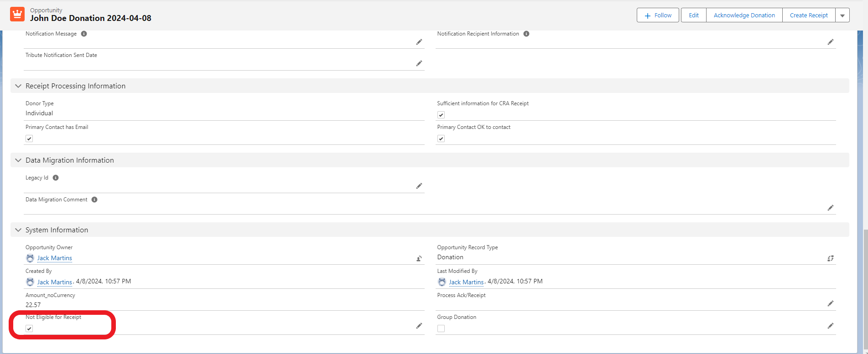This screenshot has height=354, width=868.
Task: Collapse Data Migration Information section
Action: pyautogui.click(x=18, y=160)
